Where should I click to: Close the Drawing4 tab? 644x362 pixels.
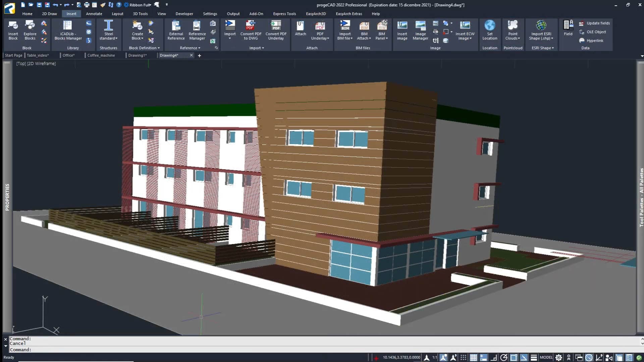point(191,55)
